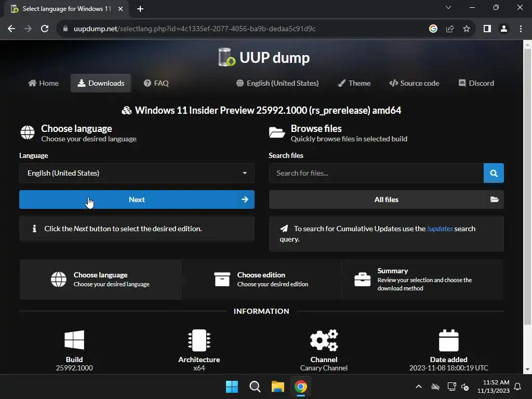Open All files button
532x399 pixels.
click(x=387, y=199)
